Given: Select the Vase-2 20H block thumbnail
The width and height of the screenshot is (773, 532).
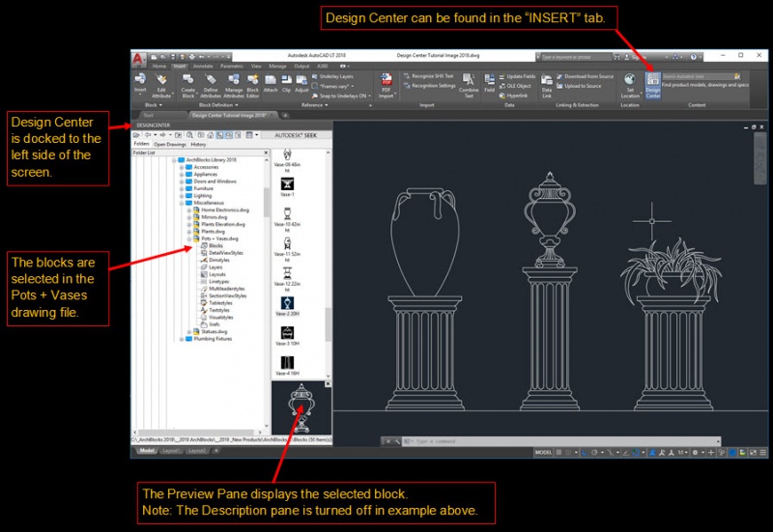Looking at the screenshot, I should [x=287, y=306].
